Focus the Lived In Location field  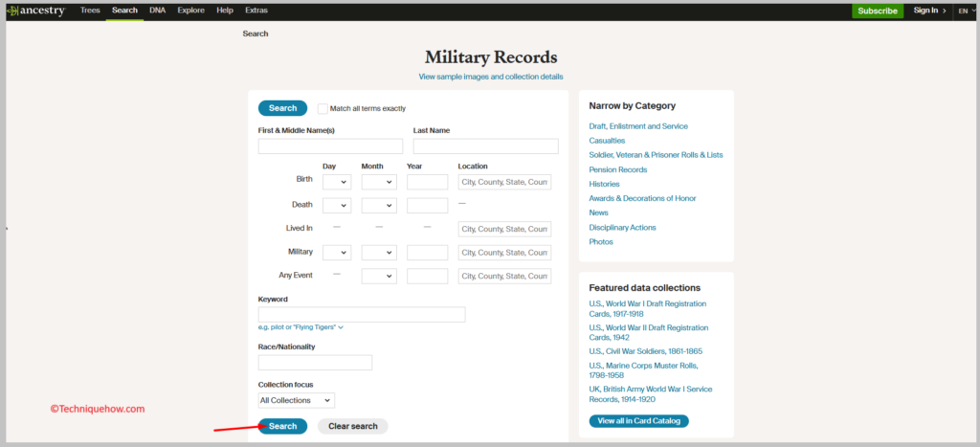tap(504, 229)
